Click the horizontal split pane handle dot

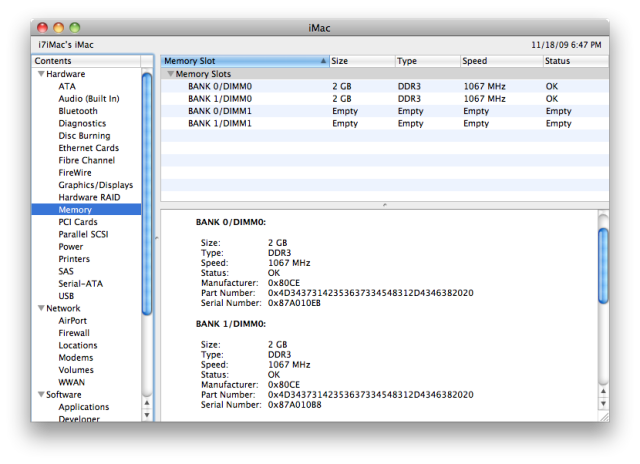click(x=384, y=205)
